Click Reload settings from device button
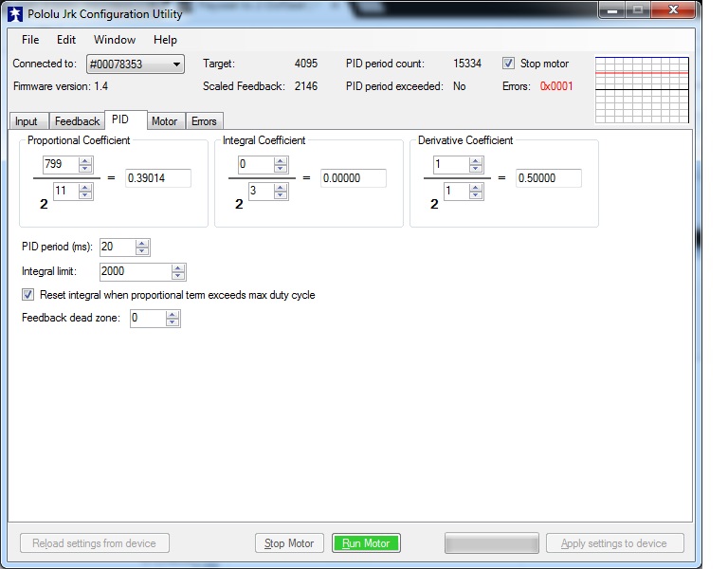 click(95, 543)
